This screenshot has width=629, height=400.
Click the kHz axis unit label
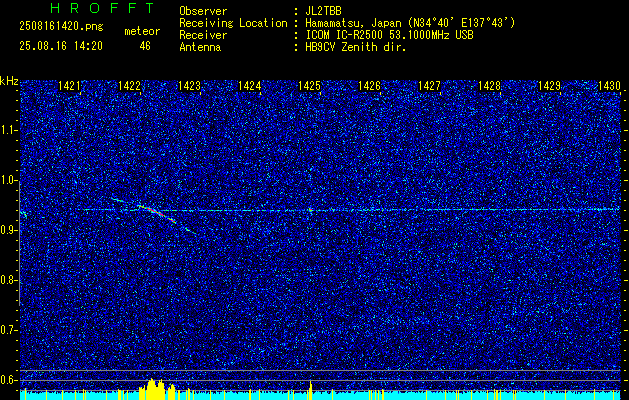pyautogui.click(x=9, y=81)
